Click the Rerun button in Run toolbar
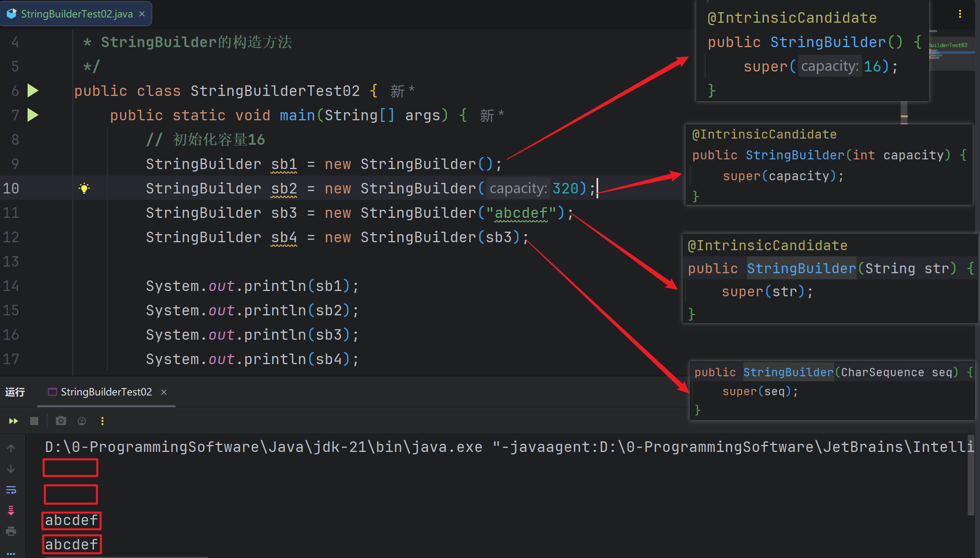Viewport: 980px width, 558px height. tap(13, 421)
